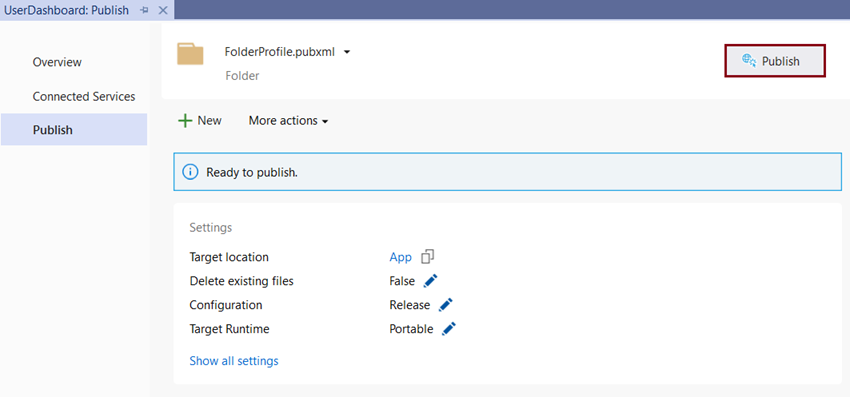This screenshot has width=850, height=397.
Task: Select Publish in the sidebar
Action: (74, 130)
